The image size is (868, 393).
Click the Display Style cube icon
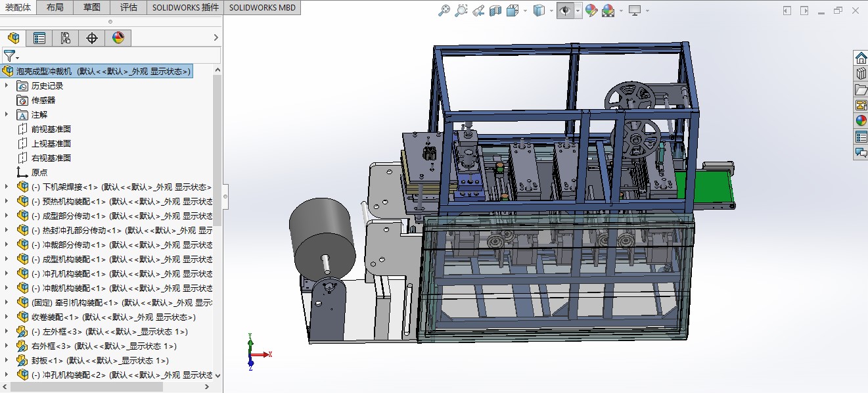[539, 11]
